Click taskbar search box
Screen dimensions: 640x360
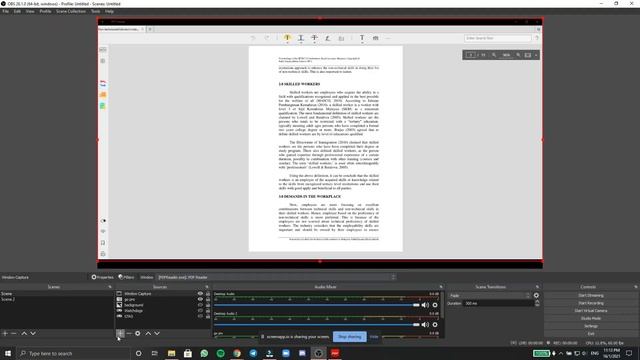coord(73,353)
